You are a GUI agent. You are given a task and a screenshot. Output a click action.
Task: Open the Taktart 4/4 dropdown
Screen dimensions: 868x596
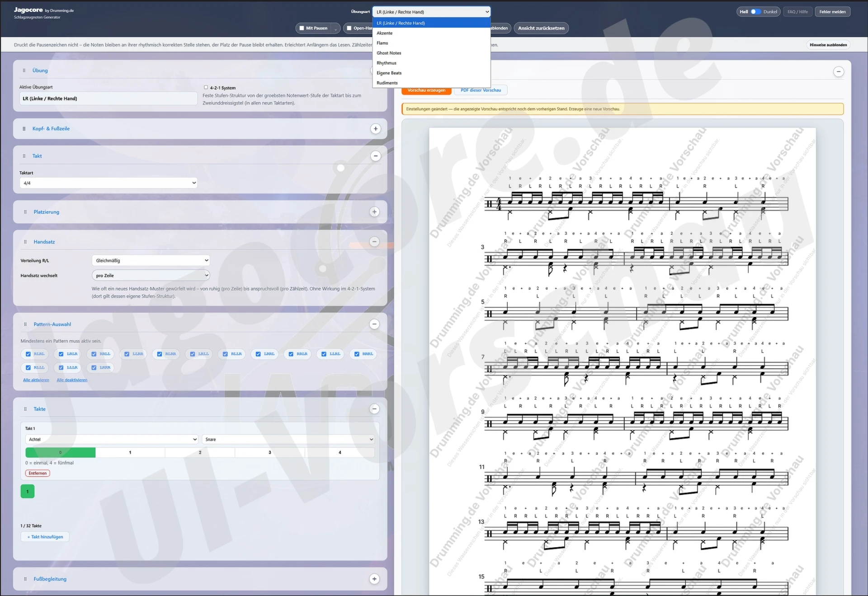pos(108,183)
